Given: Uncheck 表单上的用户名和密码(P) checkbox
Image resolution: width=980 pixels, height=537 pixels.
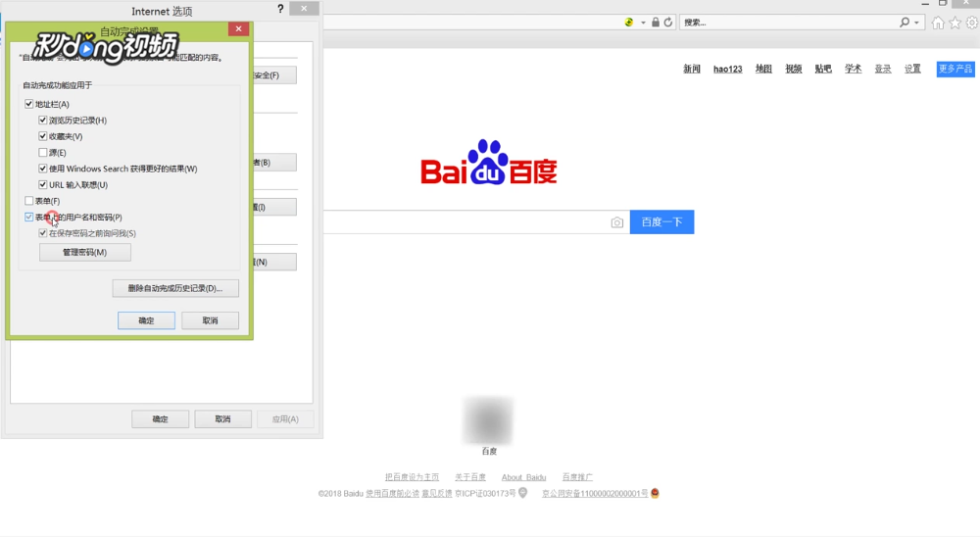Looking at the screenshot, I should pyautogui.click(x=28, y=217).
